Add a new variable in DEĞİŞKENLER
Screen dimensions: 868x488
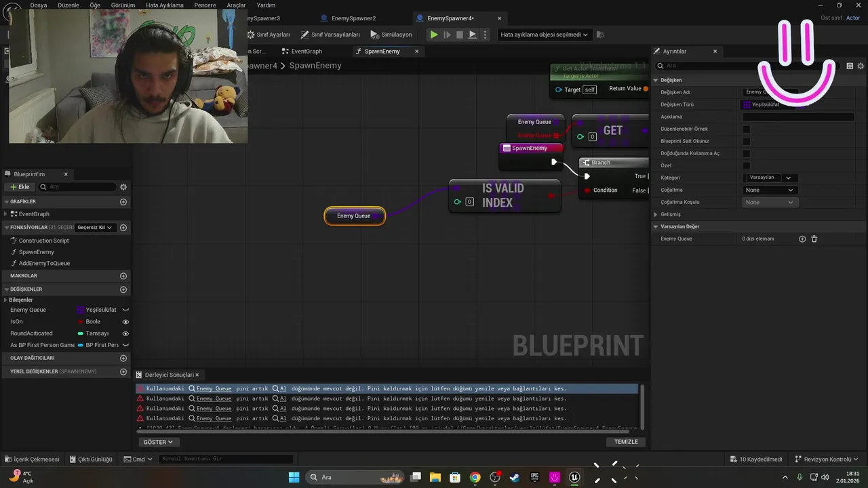pos(123,289)
